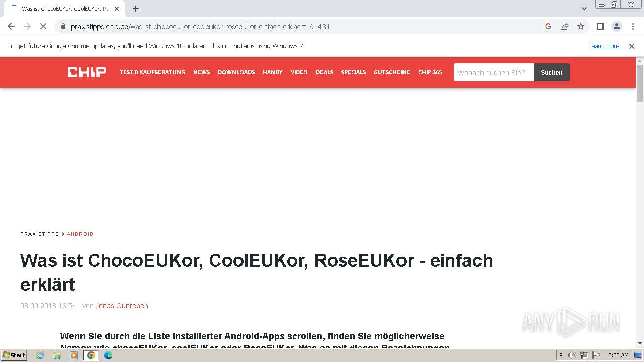Image resolution: width=644 pixels, height=362 pixels.
Task: Focus the 'Wonach suchen Sie?' search field
Action: (x=494, y=72)
